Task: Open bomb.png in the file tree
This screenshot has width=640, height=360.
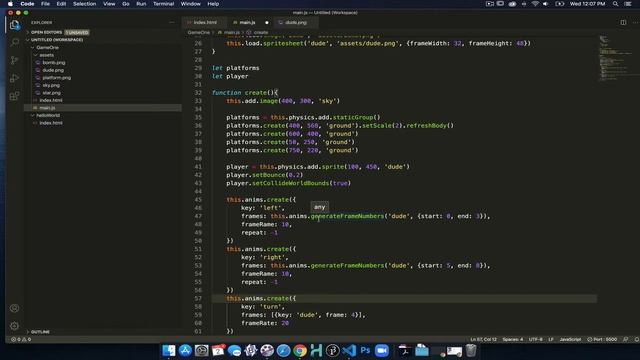Action: pos(54,63)
